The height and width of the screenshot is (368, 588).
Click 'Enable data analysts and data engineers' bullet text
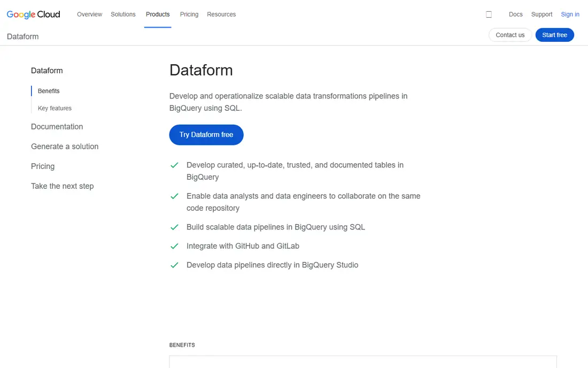tap(304, 202)
